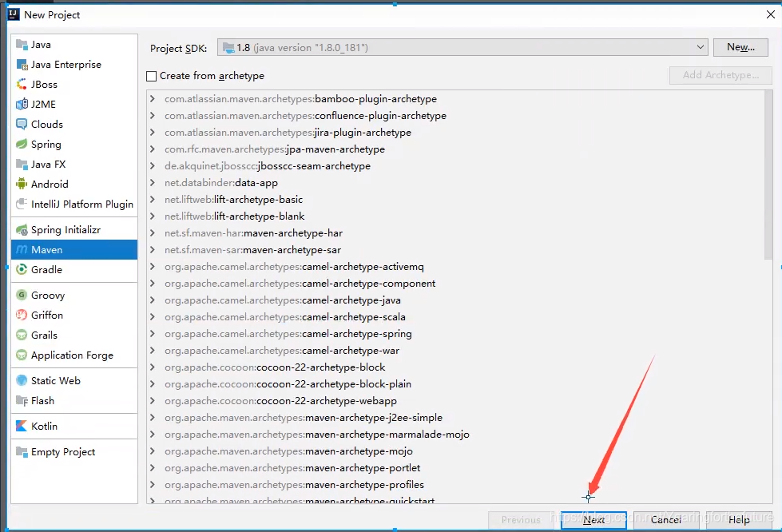Image resolution: width=782 pixels, height=532 pixels.
Task: Click the Next button
Action: [x=593, y=520]
